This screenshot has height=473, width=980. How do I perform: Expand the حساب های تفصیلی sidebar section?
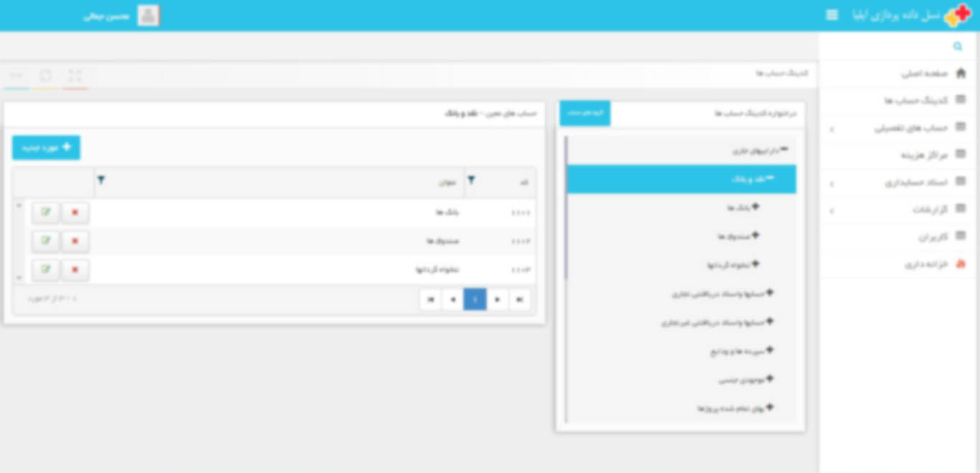(831, 129)
